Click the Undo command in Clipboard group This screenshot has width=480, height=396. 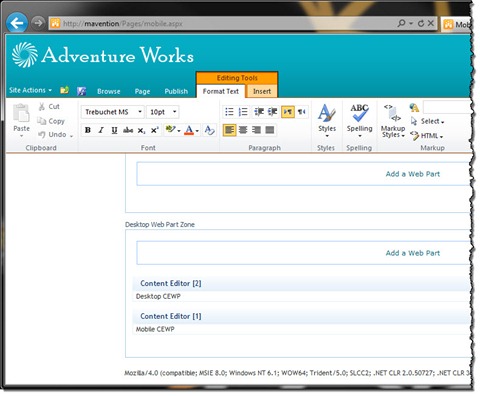pos(52,135)
